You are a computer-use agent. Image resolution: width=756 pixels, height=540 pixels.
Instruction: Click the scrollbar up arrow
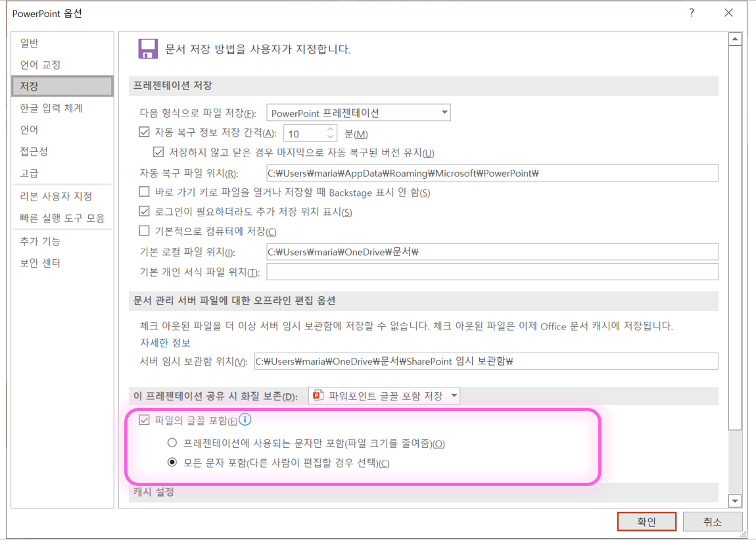coord(735,39)
